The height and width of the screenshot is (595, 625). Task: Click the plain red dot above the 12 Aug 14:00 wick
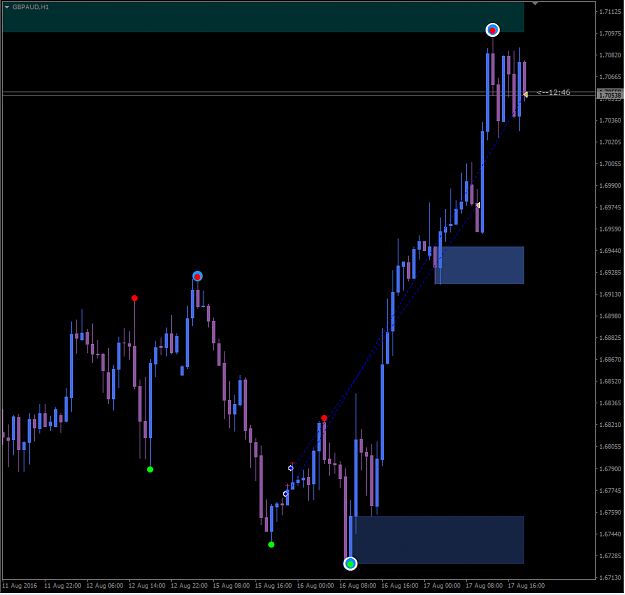[x=135, y=298]
